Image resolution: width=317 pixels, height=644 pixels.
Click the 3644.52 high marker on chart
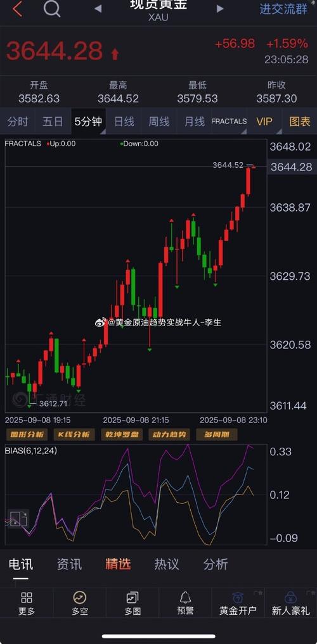(x=228, y=165)
